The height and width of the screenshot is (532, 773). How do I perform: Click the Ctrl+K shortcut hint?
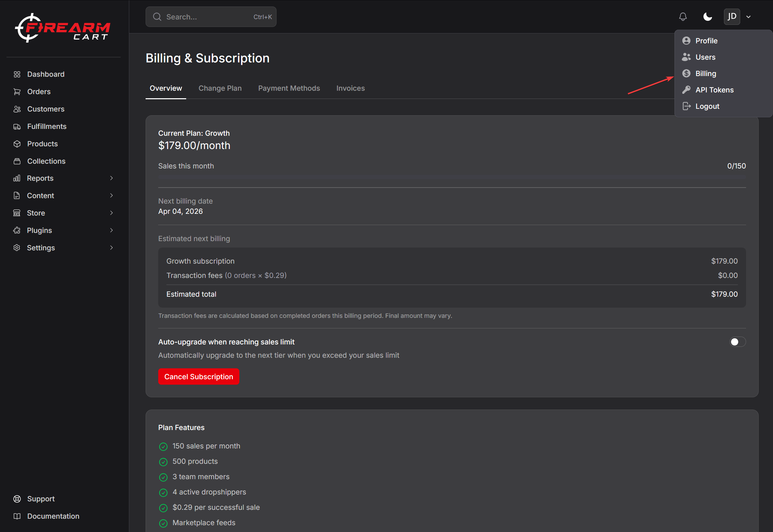pyautogui.click(x=263, y=17)
